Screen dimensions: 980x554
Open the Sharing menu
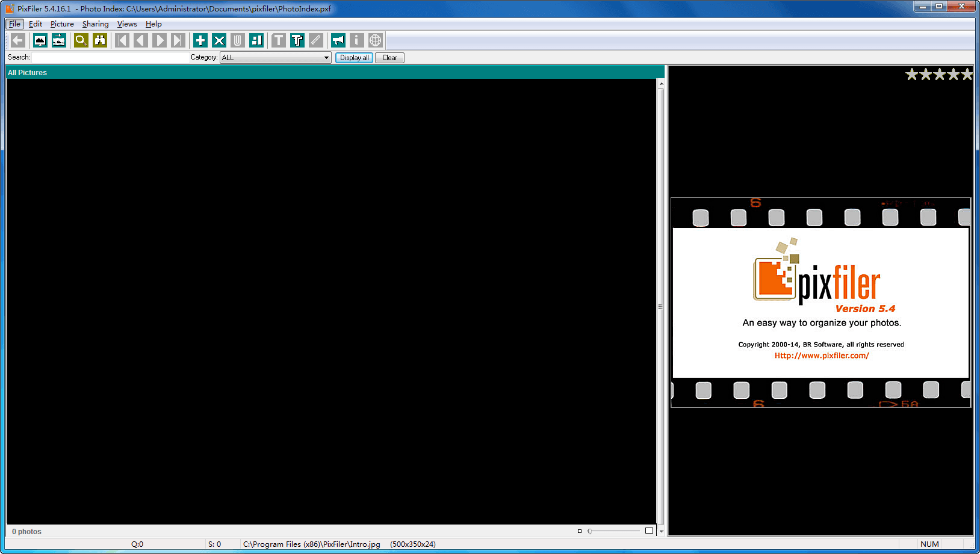tap(95, 24)
